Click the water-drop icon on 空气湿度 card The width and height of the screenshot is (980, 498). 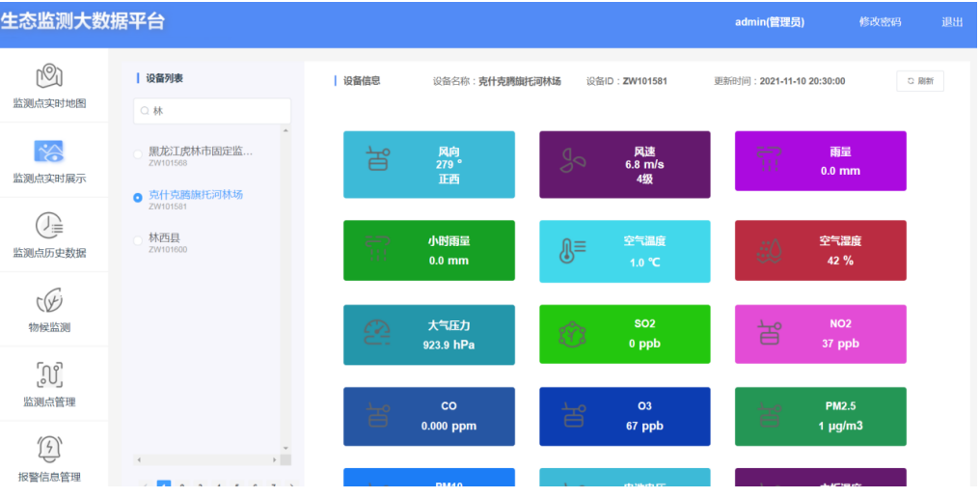coord(767,251)
